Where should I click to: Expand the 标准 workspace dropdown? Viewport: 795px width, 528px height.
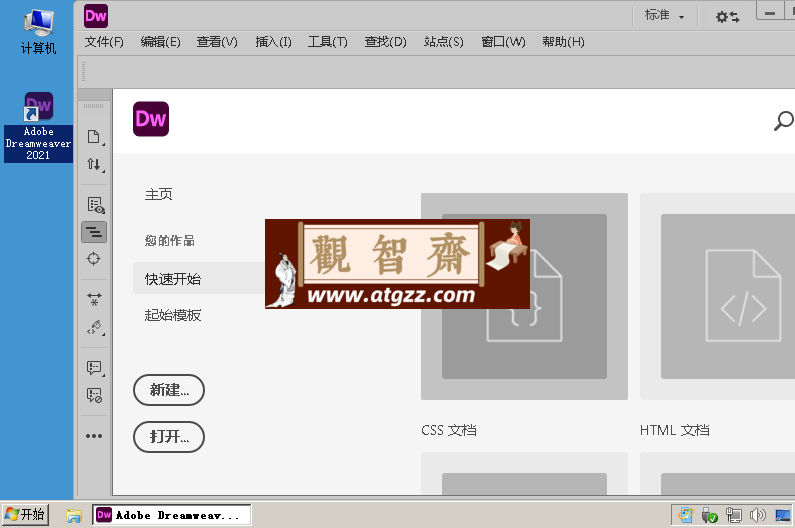click(664, 16)
